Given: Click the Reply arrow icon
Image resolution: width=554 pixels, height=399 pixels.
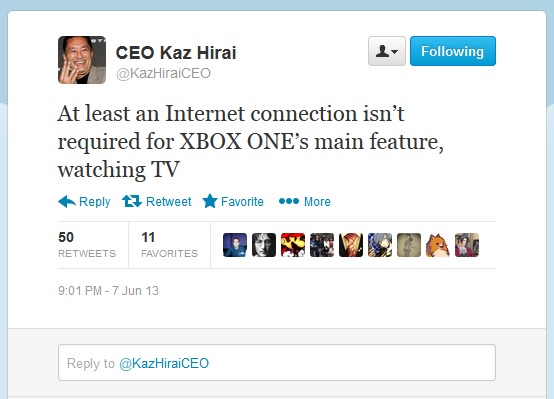Looking at the screenshot, I should coord(67,201).
